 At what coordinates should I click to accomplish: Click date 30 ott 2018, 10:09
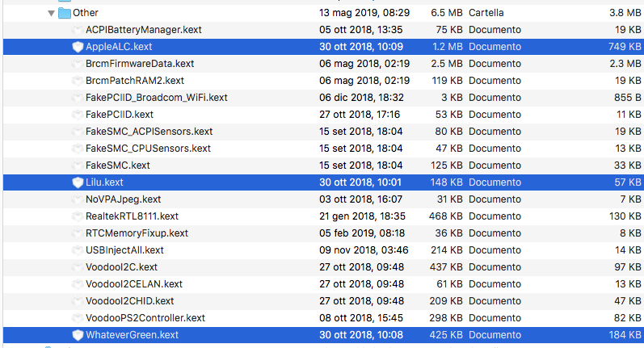(x=361, y=47)
